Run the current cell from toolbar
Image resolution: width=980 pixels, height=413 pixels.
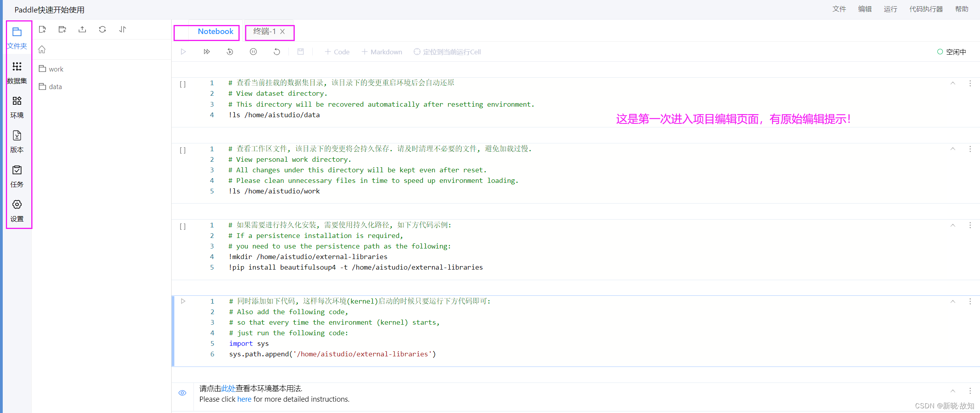183,52
